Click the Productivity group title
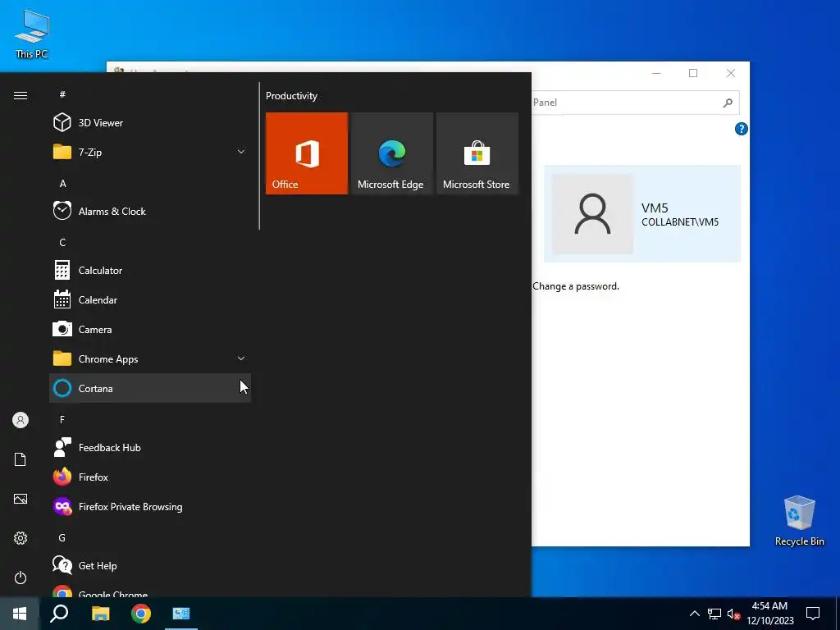840x630 pixels. [x=291, y=96]
